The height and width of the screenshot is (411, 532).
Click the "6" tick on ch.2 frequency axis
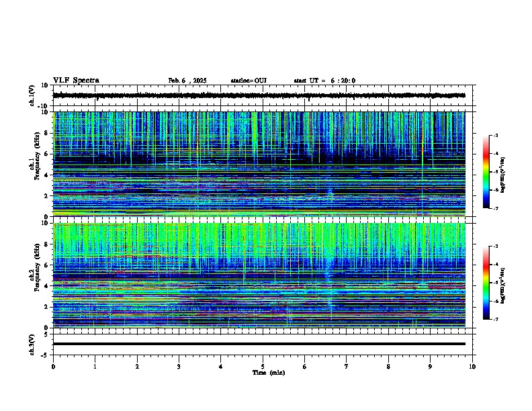[47, 265]
